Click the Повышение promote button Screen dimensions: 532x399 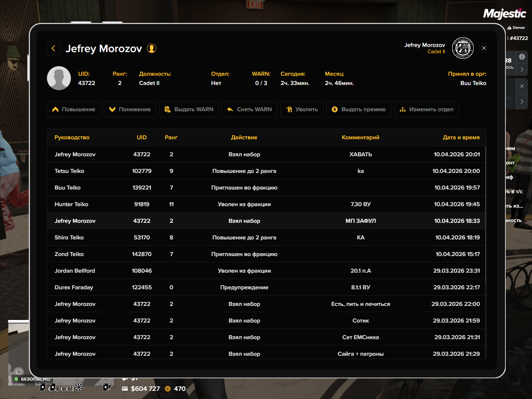74,109
